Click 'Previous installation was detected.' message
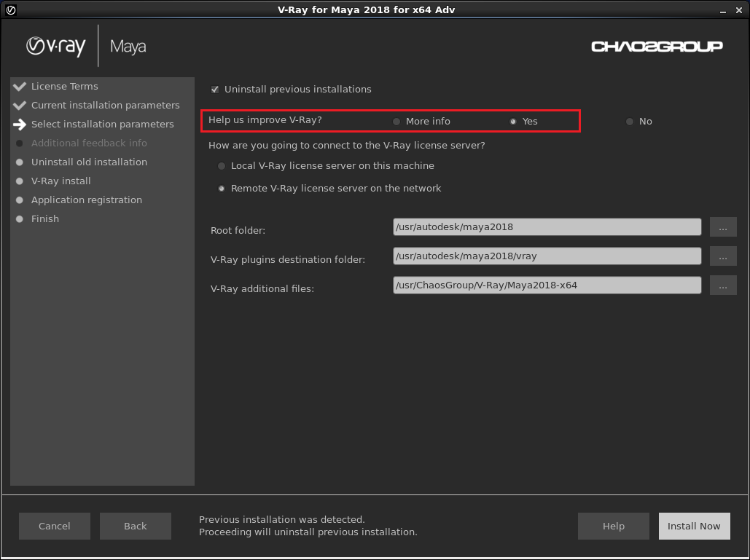 coord(282,519)
